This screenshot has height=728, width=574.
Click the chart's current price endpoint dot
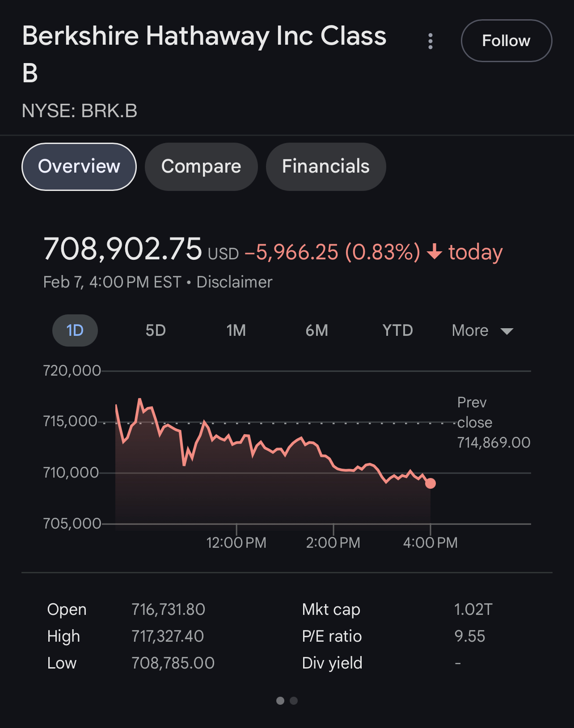point(430,483)
